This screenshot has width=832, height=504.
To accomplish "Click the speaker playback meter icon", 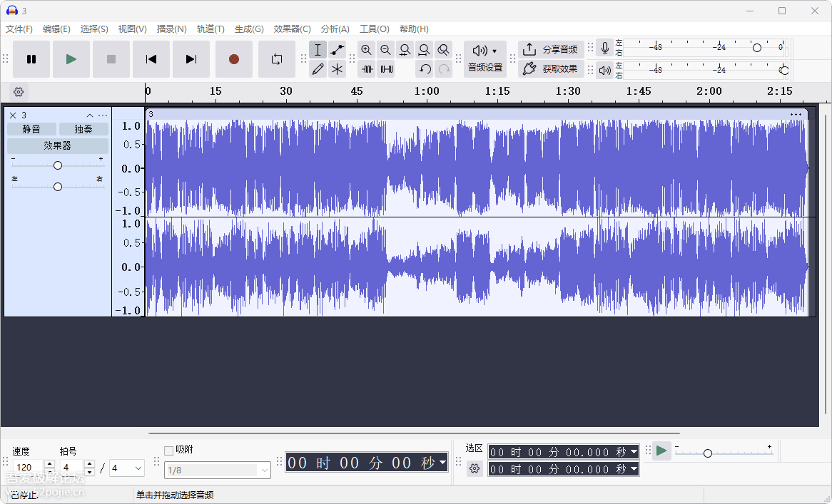I will click(x=605, y=70).
